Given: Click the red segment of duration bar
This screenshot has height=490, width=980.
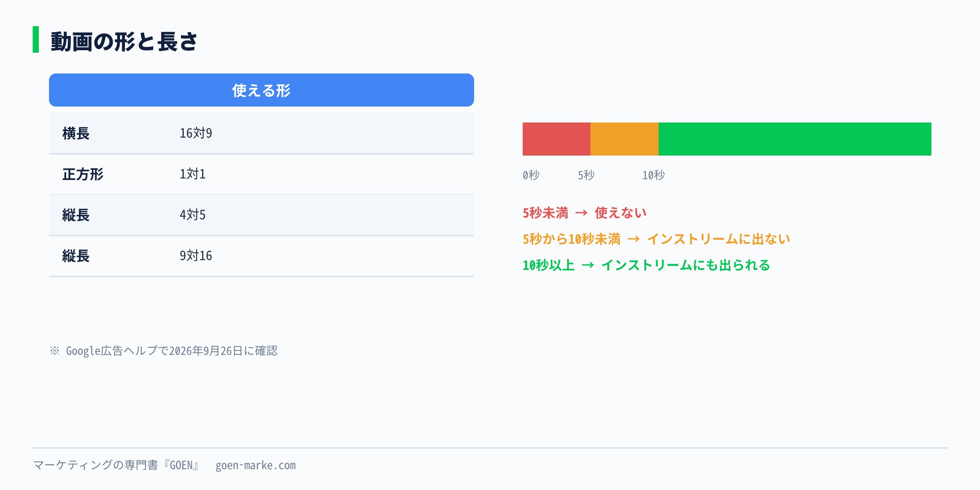Looking at the screenshot, I should pos(557,139).
